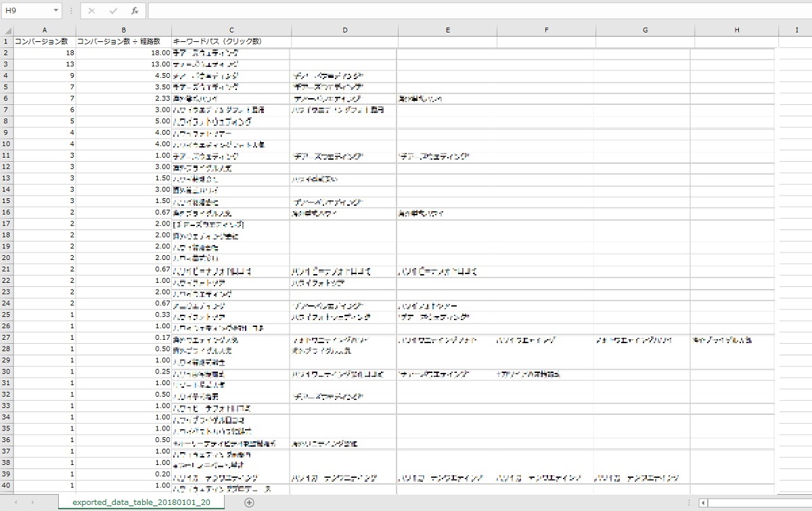Viewport: 812px width, 511px height.
Task: Select column C header
Action: (231, 30)
